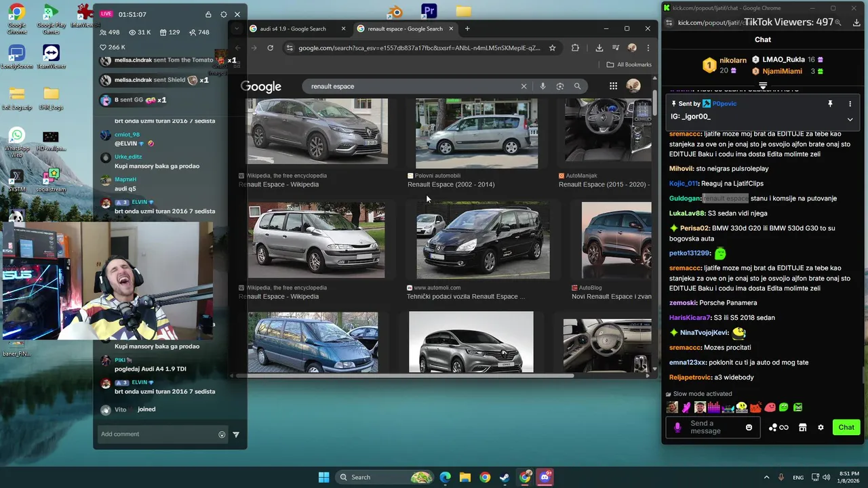Open a new Chrome tab
The image size is (868, 488).
[467, 28]
